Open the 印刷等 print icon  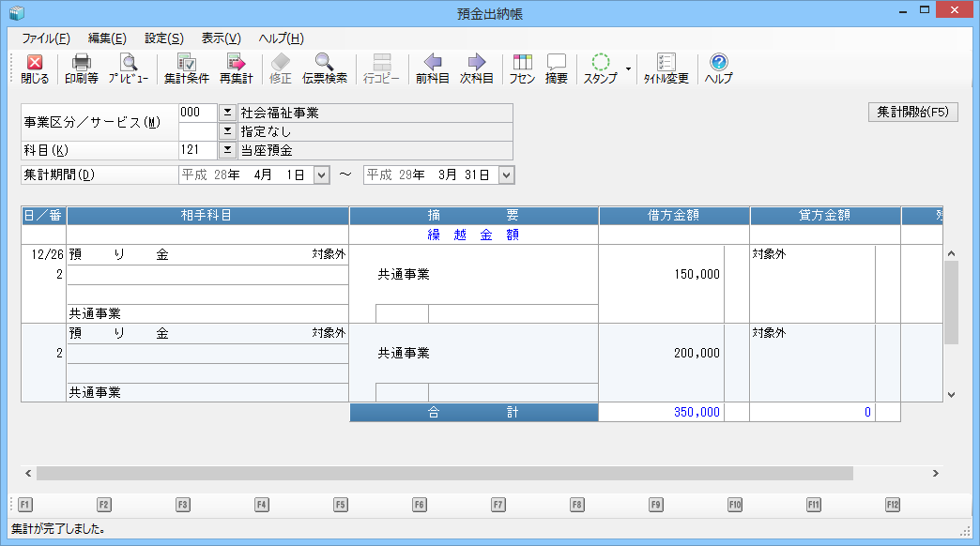[x=81, y=69]
